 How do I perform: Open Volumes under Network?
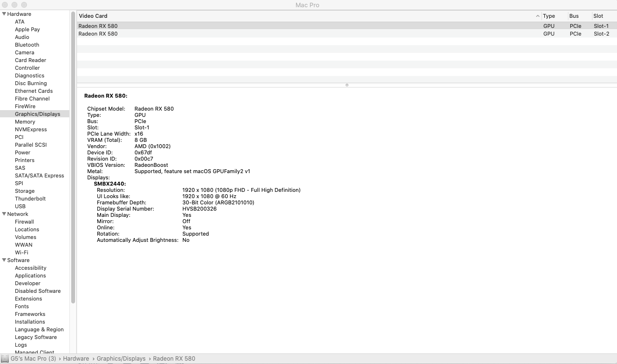26,237
